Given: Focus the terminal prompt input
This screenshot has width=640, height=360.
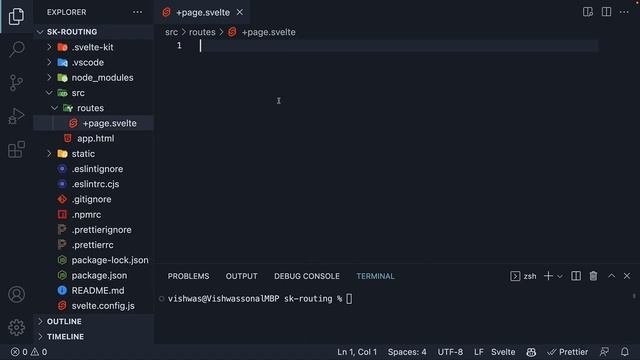Looking at the screenshot, I should point(349,299).
